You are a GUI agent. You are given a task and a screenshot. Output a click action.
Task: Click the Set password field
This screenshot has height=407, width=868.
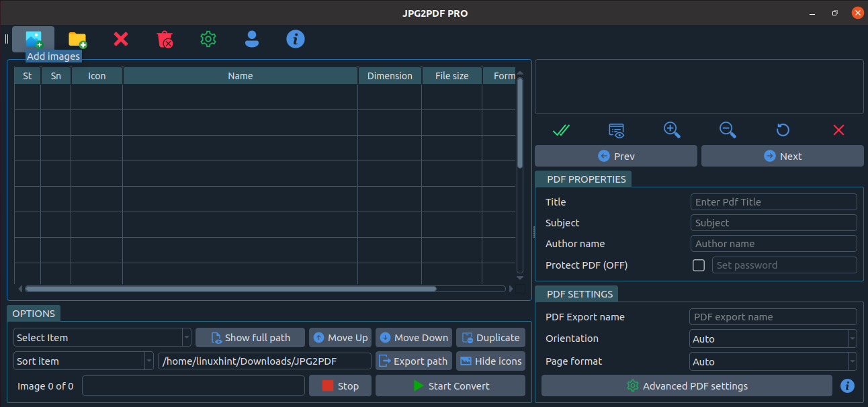coord(785,265)
